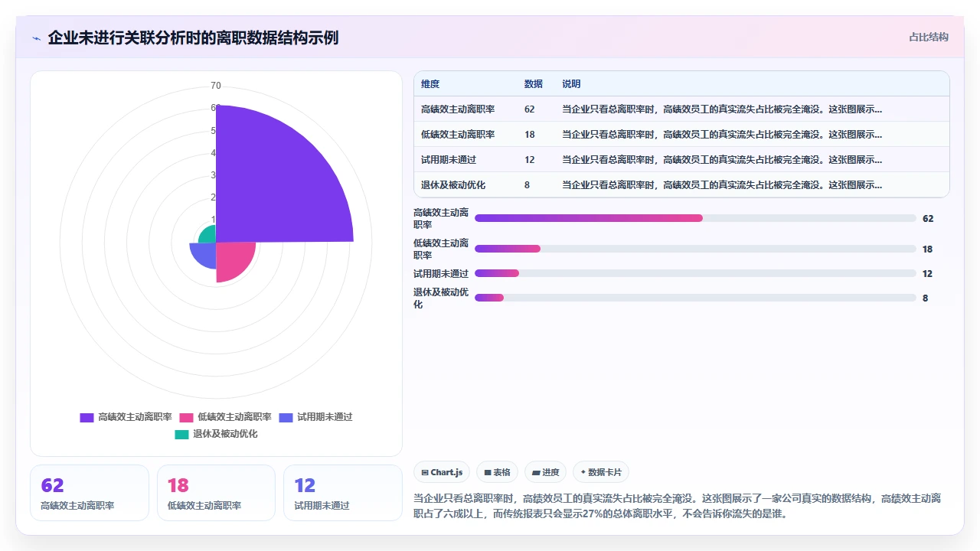This screenshot has height=551, width=980.
Task: Toggle 退休及被动优化 legend swatch in chart
Action: pyautogui.click(x=181, y=434)
